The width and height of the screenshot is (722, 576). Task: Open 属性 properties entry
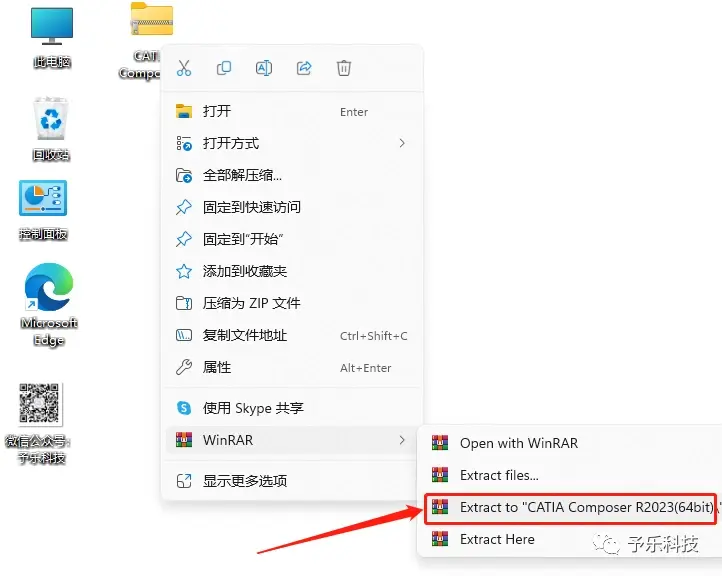292,367
